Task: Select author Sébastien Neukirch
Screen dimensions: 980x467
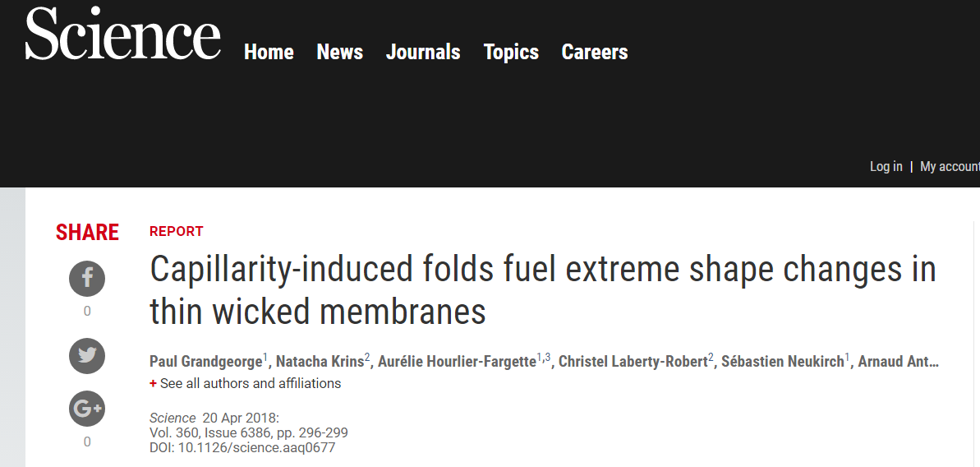Action: click(783, 361)
